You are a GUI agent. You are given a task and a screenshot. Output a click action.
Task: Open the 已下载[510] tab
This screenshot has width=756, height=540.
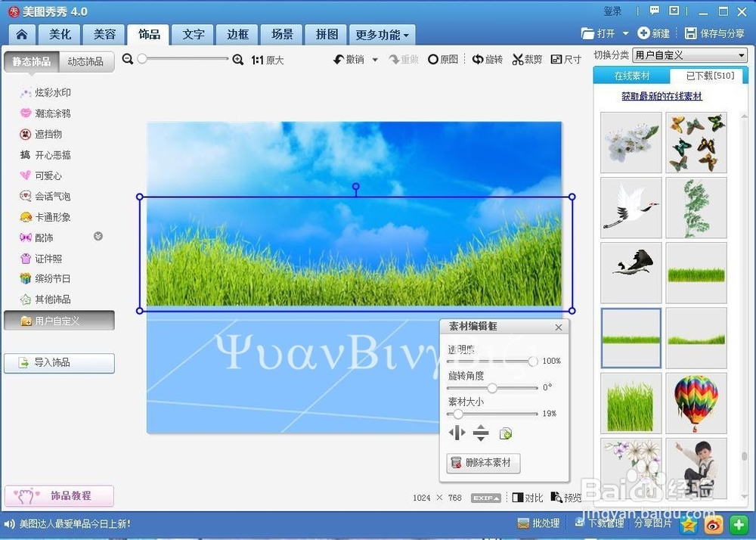pos(708,75)
